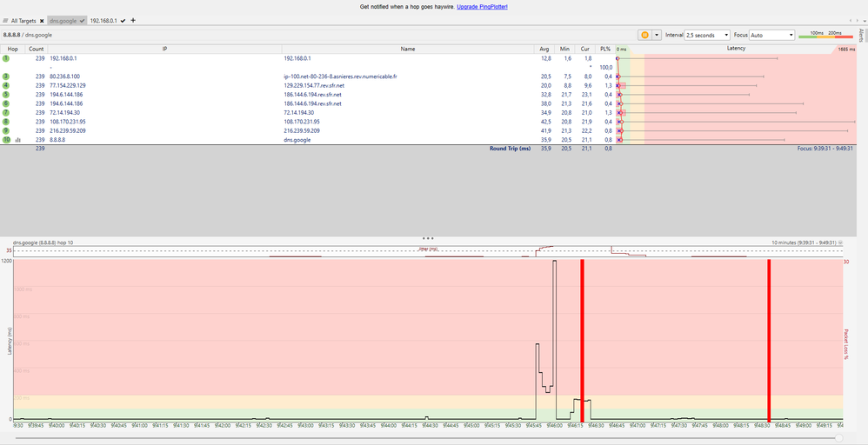Click the Cur column header
Screen dimensions: 868x445
click(584, 49)
